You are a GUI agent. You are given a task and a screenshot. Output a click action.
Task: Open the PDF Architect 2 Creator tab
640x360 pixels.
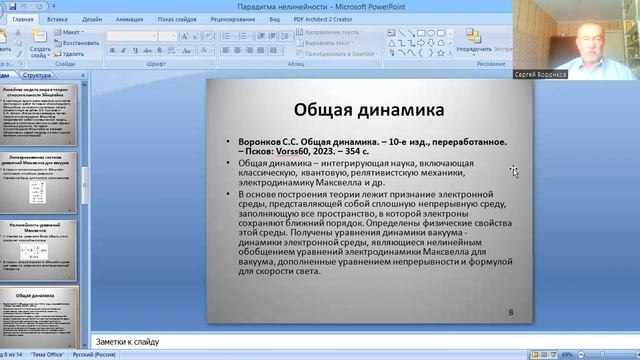pyautogui.click(x=323, y=19)
